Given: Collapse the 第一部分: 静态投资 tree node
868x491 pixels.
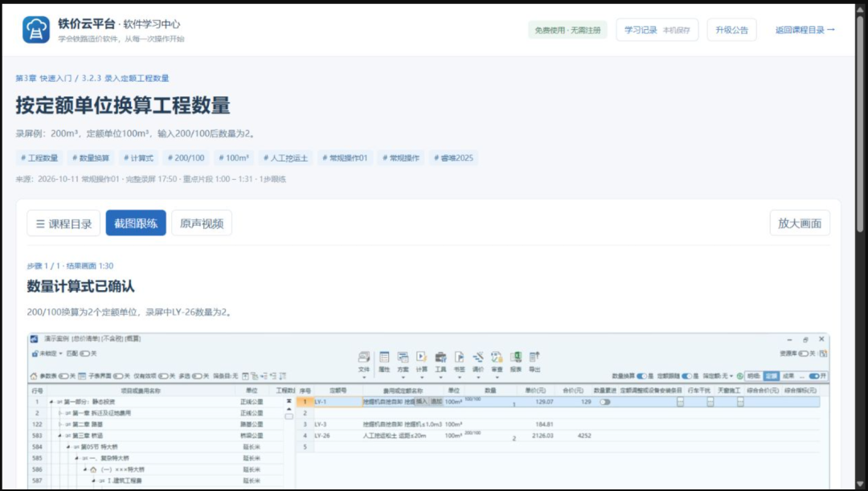Looking at the screenshot, I should [51, 402].
